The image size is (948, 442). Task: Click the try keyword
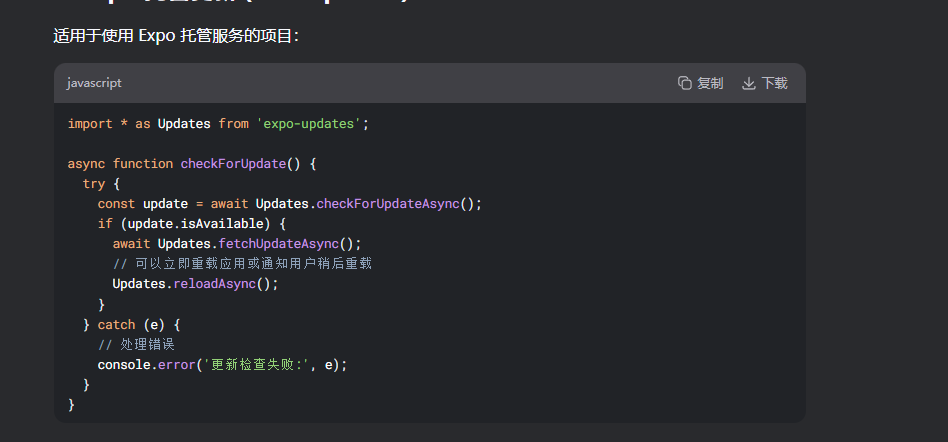[94, 184]
